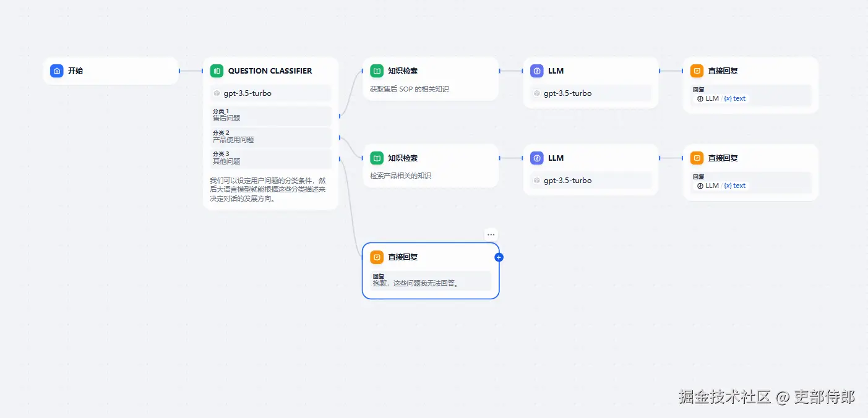Click the purple LLM icon in the after-sales branch
The height and width of the screenshot is (418, 868).
pyautogui.click(x=537, y=71)
